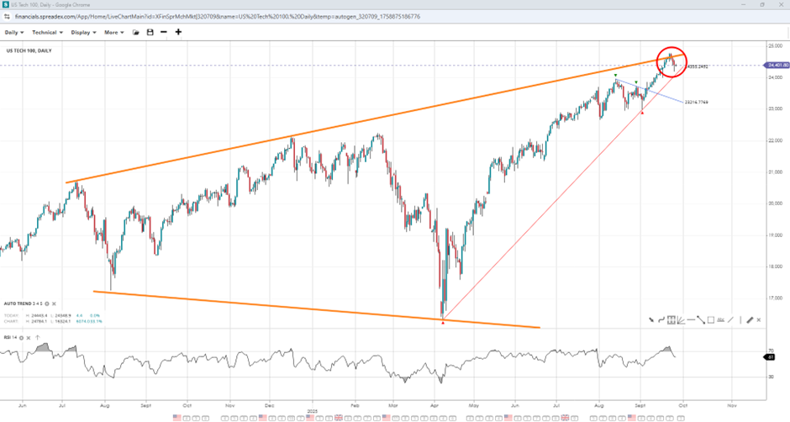
Task: Pick the trend line tool with endpoints
Action: (x=701, y=320)
